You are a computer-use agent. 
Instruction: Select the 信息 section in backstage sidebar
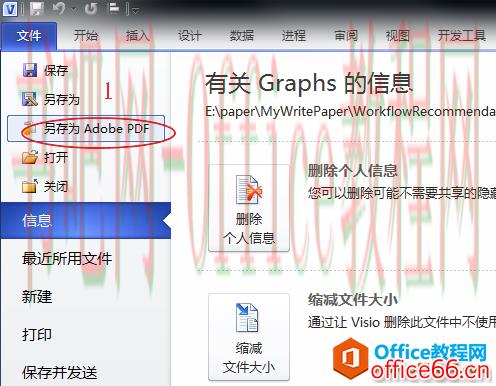[x=86, y=220]
